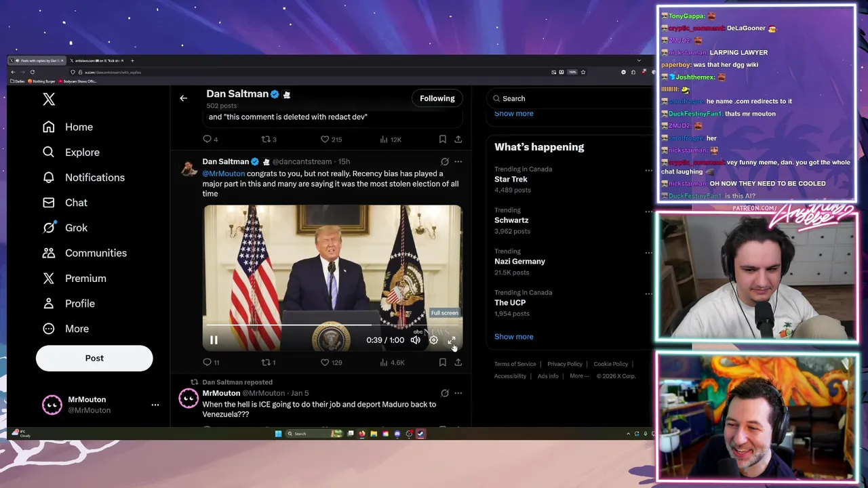This screenshot has height=488, width=868.
Task: Expand the More menu in the sidebar
Action: [66, 329]
